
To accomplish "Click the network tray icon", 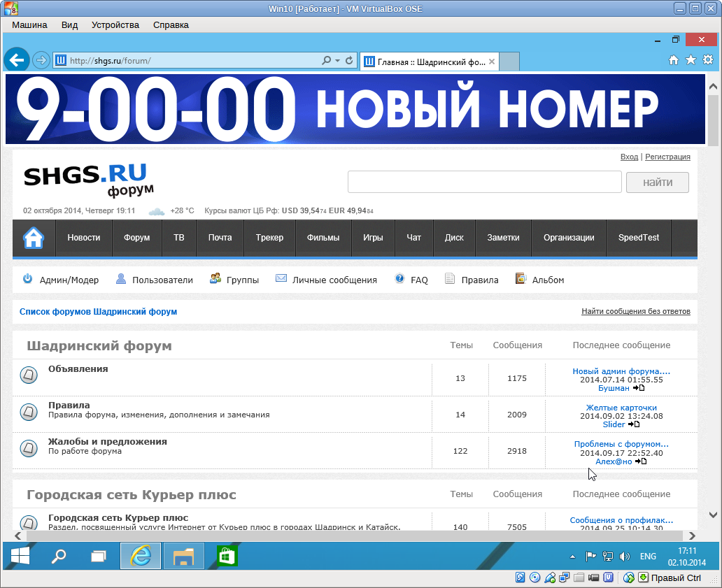I will [x=608, y=557].
